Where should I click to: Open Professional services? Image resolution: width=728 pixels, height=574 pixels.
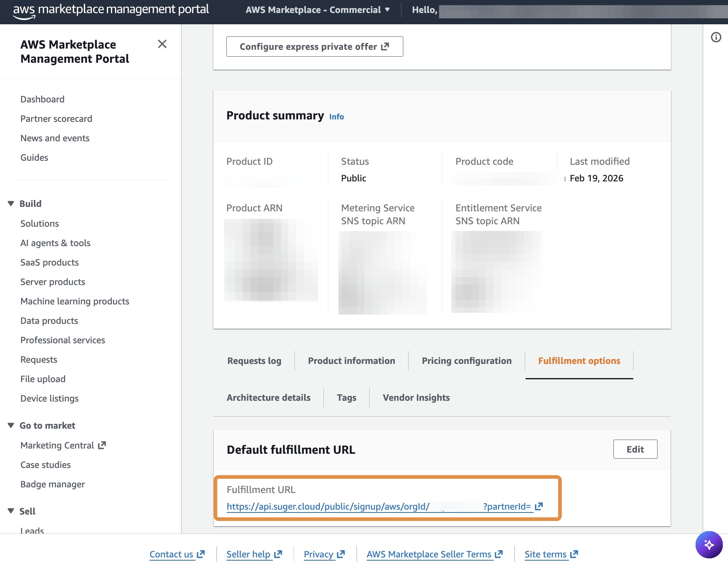[x=63, y=340]
